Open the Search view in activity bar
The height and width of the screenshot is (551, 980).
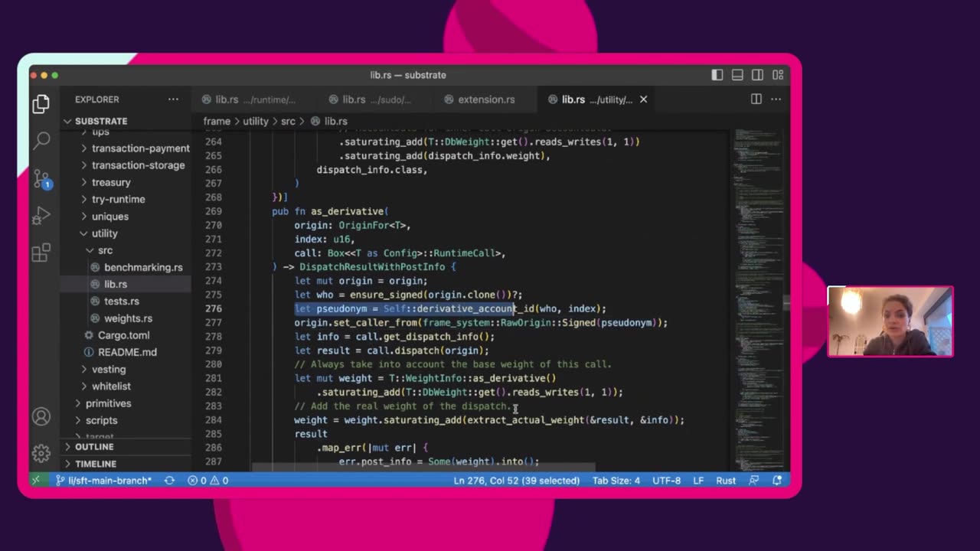tap(41, 139)
